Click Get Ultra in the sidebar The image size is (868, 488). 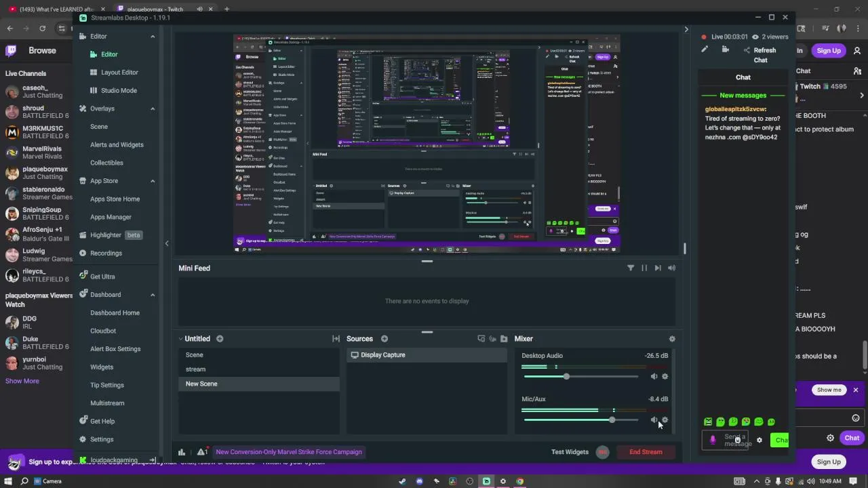tap(97, 277)
